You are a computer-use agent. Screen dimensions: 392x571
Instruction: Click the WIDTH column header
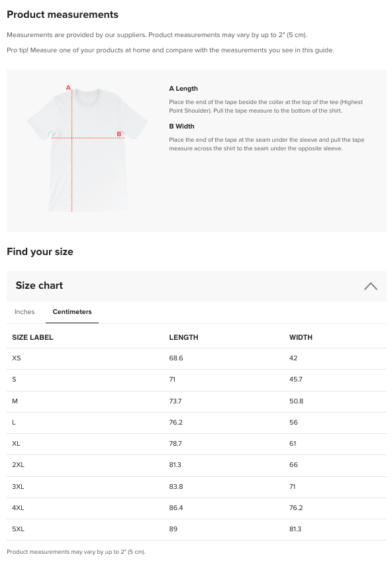pyautogui.click(x=301, y=338)
